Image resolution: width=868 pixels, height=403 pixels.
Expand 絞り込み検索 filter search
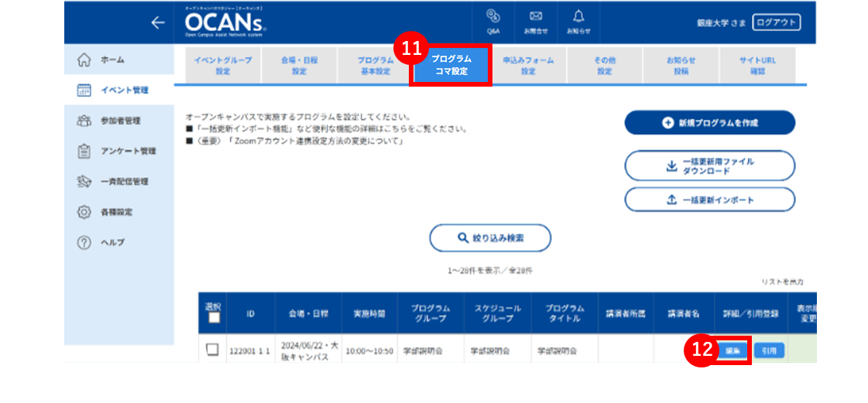pyautogui.click(x=490, y=238)
